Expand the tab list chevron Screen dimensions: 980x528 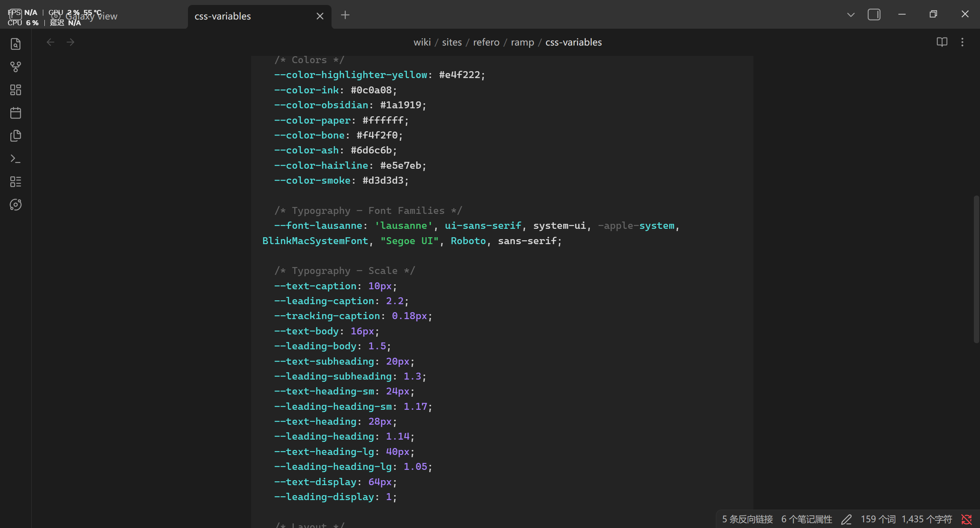[x=851, y=15]
